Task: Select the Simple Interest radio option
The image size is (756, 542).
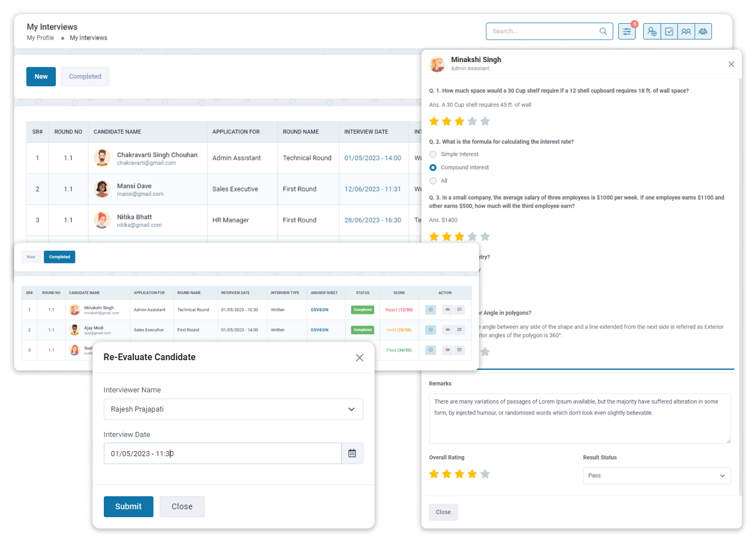Action: tap(433, 154)
